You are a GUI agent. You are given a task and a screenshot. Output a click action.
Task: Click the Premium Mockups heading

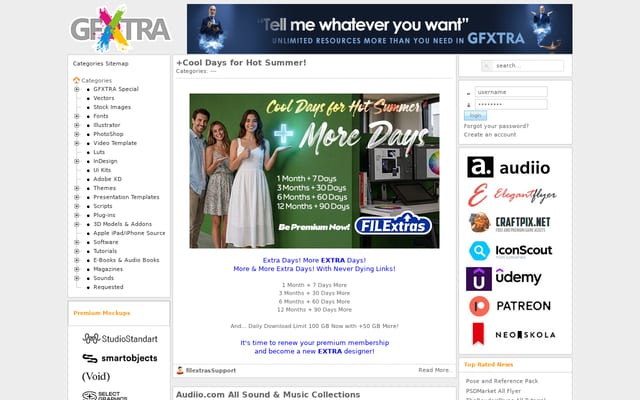click(x=102, y=313)
